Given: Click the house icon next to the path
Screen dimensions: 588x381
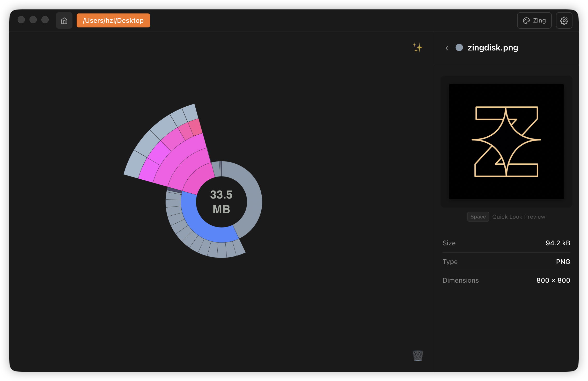Looking at the screenshot, I should [64, 20].
